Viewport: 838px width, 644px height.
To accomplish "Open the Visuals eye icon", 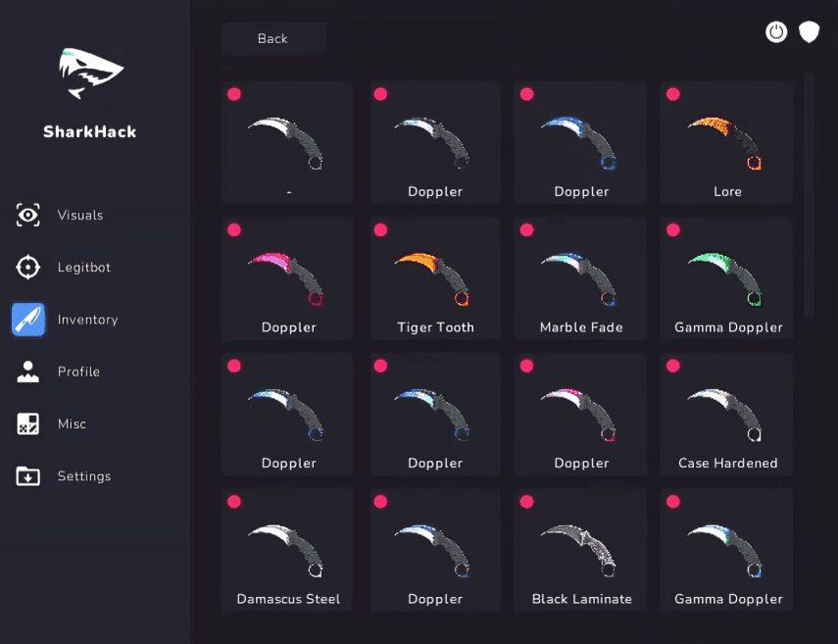I will click(28, 216).
